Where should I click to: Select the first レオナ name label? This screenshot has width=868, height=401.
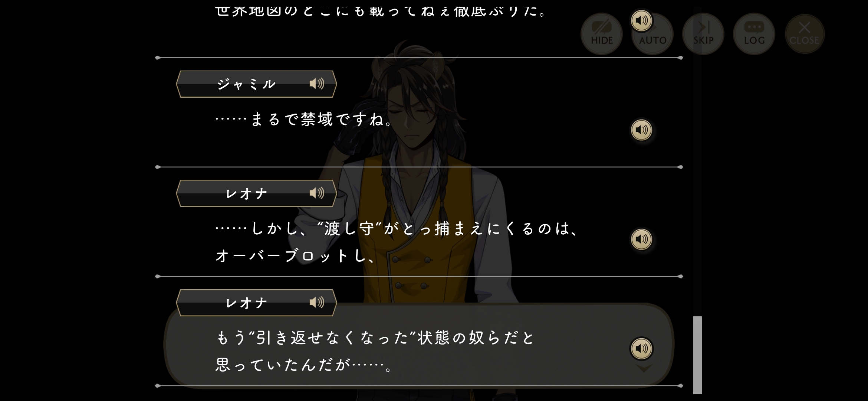(246, 193)
